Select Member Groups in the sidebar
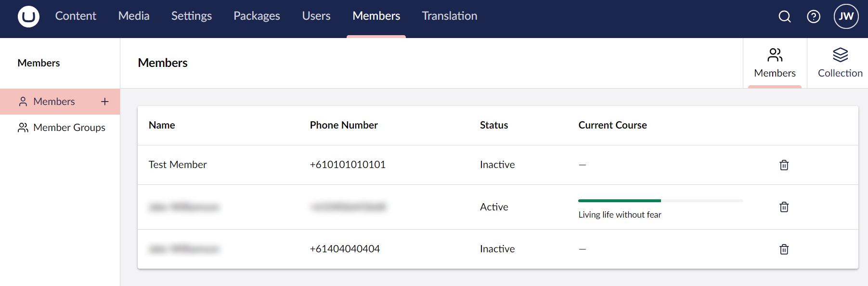Image resolution: width=868 pixels, height=286 pixels. click(x=69, y=128)
